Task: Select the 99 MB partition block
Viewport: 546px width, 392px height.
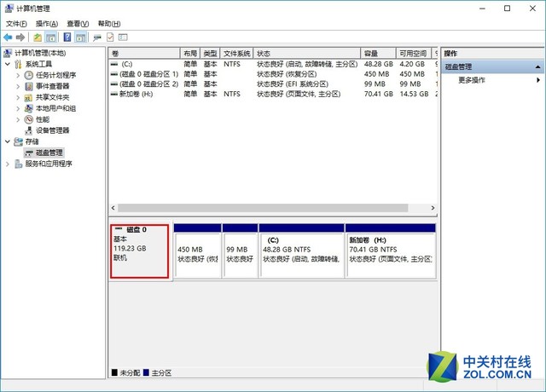Action: (x=240, y=251)
